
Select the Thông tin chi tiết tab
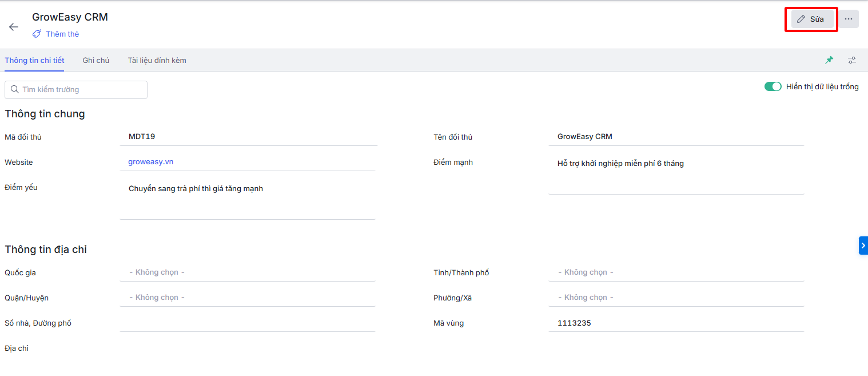(x=34, y=60)
